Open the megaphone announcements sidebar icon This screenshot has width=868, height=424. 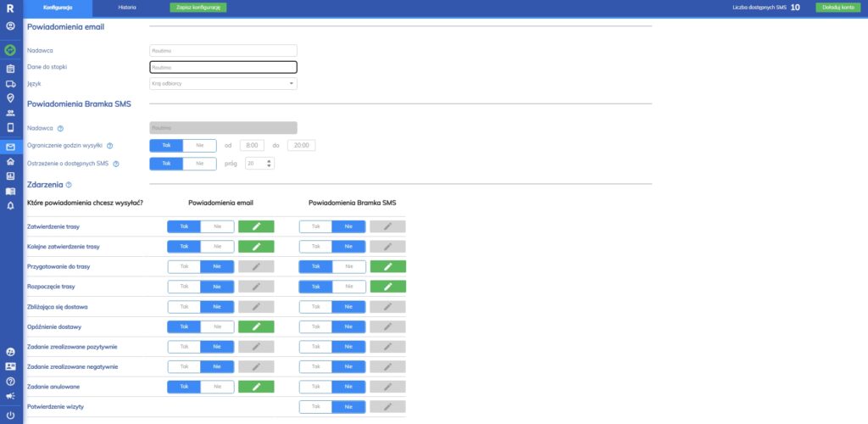click(10, 395)
